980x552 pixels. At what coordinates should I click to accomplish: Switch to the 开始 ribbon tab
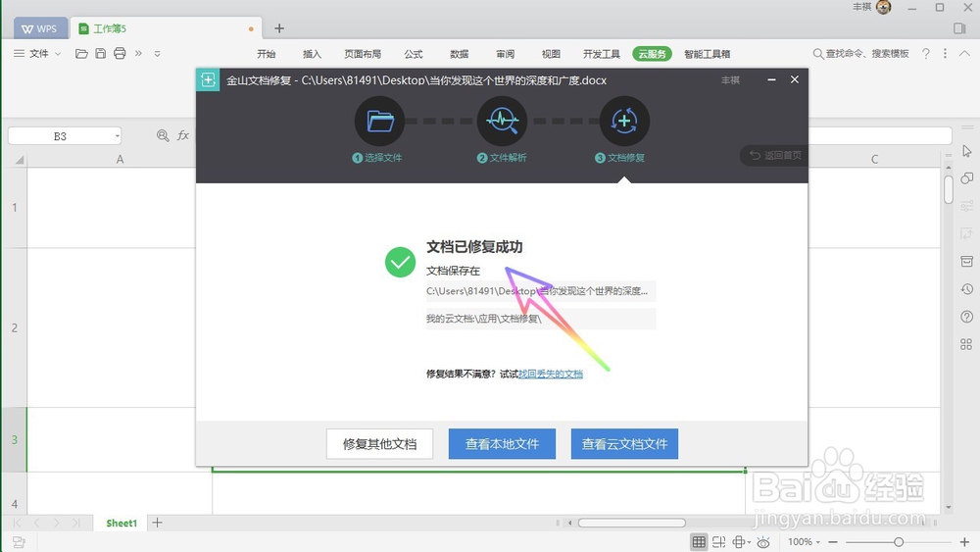pos(267,54)
